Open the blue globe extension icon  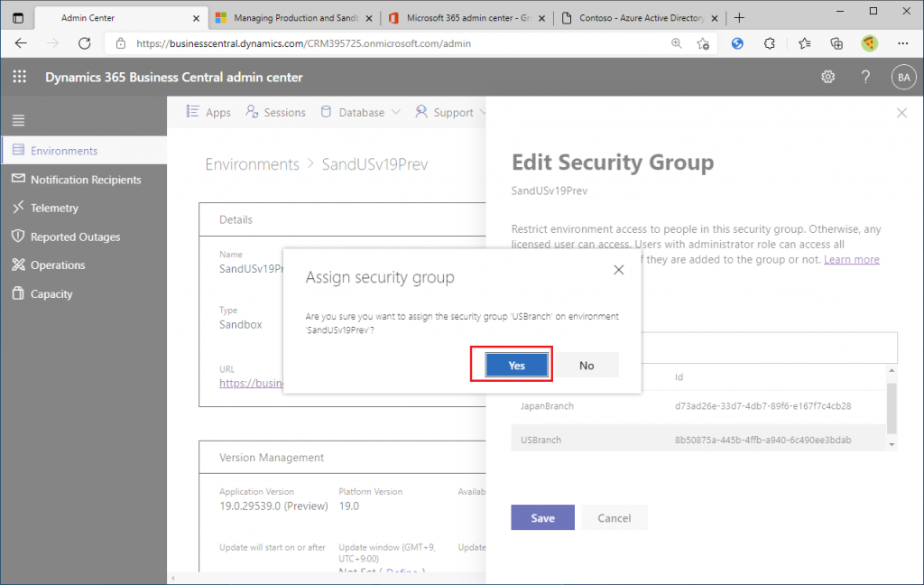click(737, 43)
